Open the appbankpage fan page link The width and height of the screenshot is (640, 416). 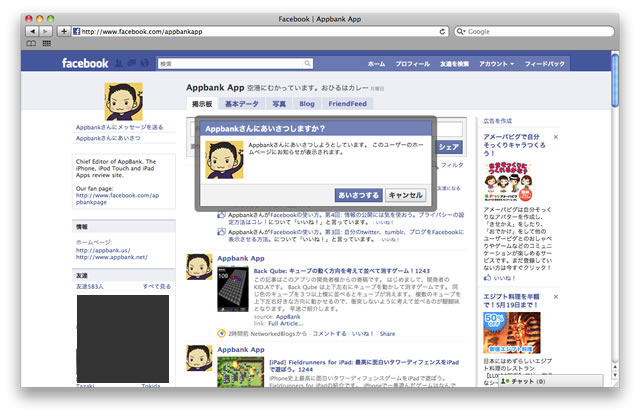pyautogui.click(x=117, y=199)
